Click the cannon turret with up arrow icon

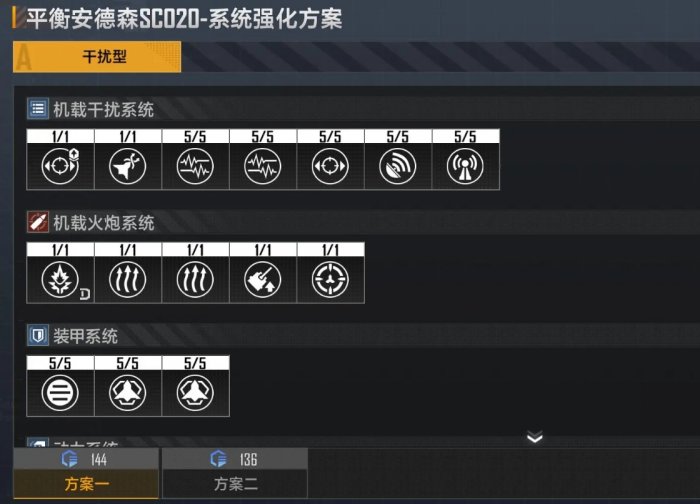[262, 280]
